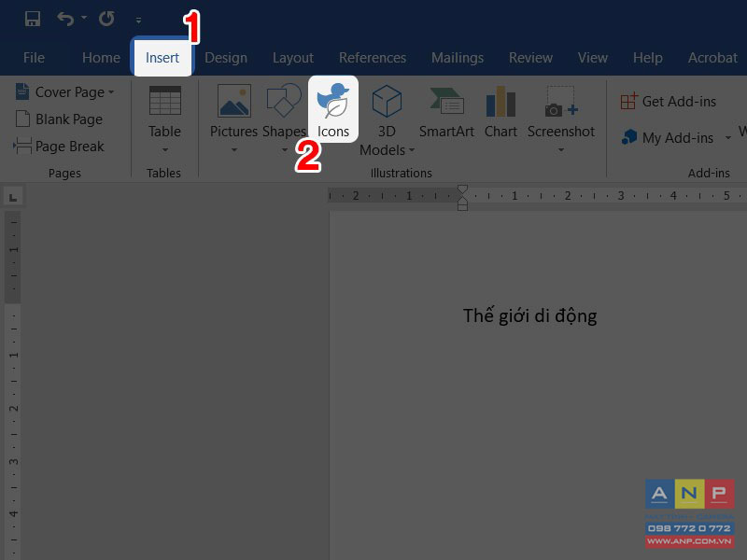The height and width of the screenshot is (560, 747).
Task: Open the File tab
Action: click(34, 58)
